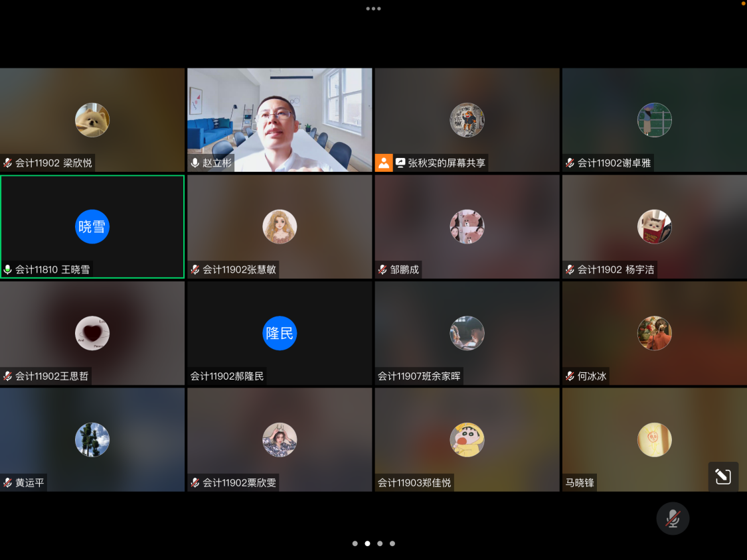Click green microphone icon beside 王晓雪
Image resolution: width=747 pixels, height=560 pixels.
(x=8, y=269)
